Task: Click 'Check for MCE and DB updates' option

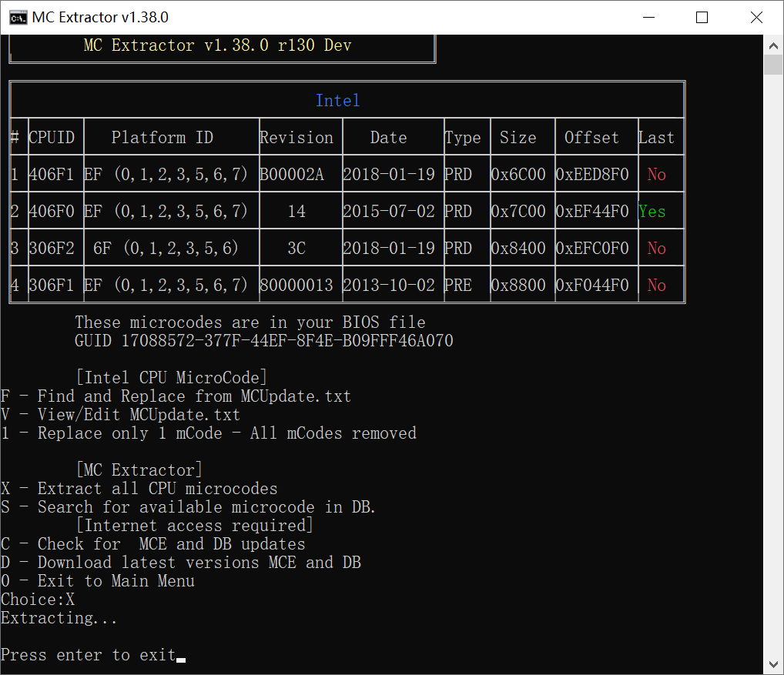Action: (x=153, y=544)
